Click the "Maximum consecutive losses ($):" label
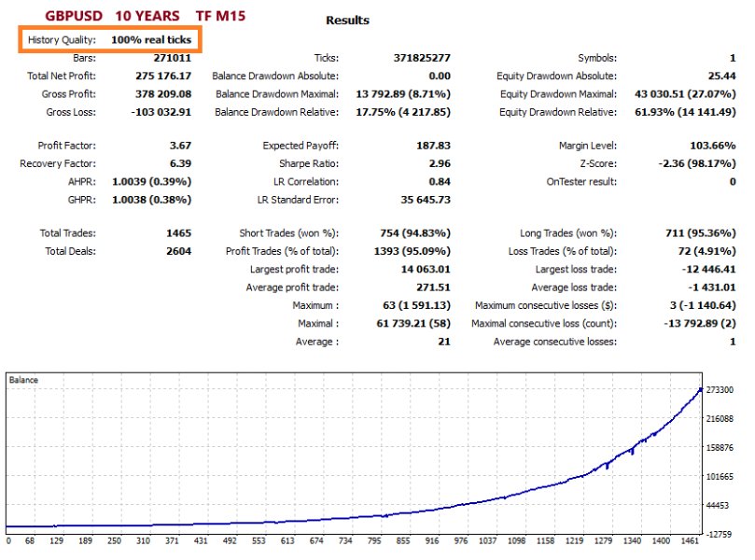 tap(546, 305)
